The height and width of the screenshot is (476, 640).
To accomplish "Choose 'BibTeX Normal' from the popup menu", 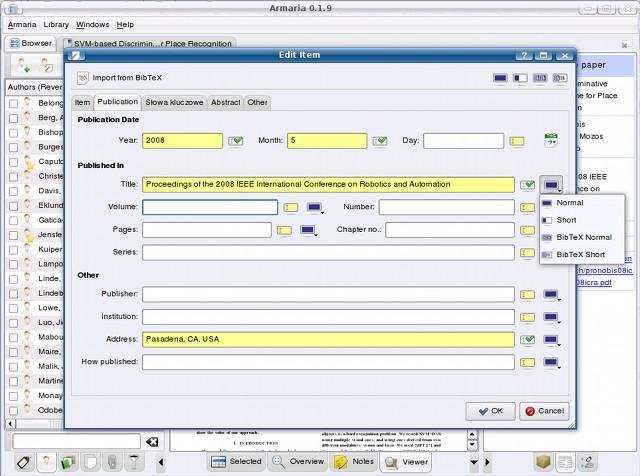I will (584, 237).
